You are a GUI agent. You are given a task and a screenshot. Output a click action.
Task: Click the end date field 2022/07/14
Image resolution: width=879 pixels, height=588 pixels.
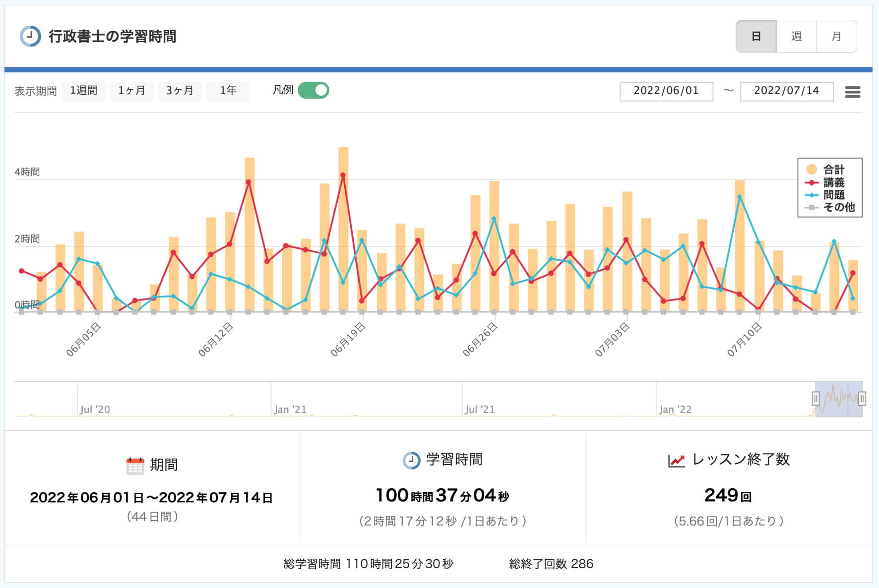[787, 91]
